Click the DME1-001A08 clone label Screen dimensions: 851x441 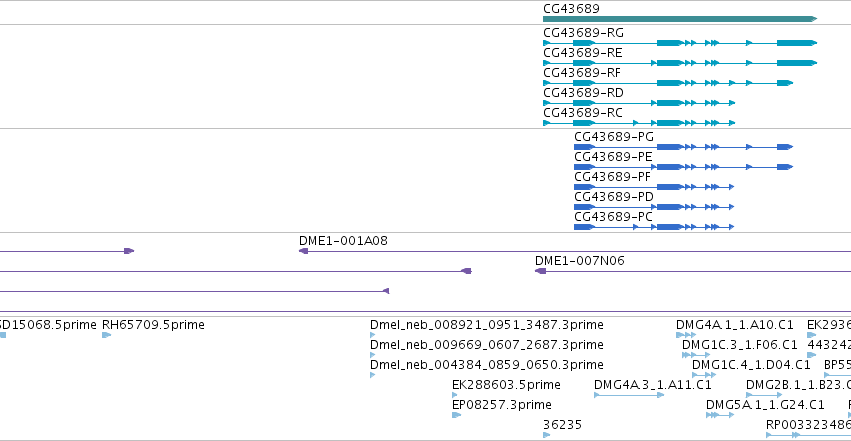point(343,241)
